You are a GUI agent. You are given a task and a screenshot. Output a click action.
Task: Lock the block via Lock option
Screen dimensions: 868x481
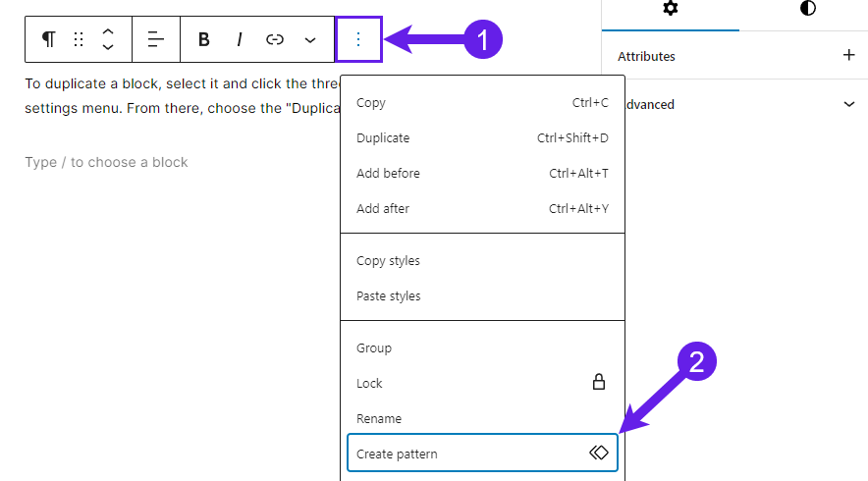point(482,383)
